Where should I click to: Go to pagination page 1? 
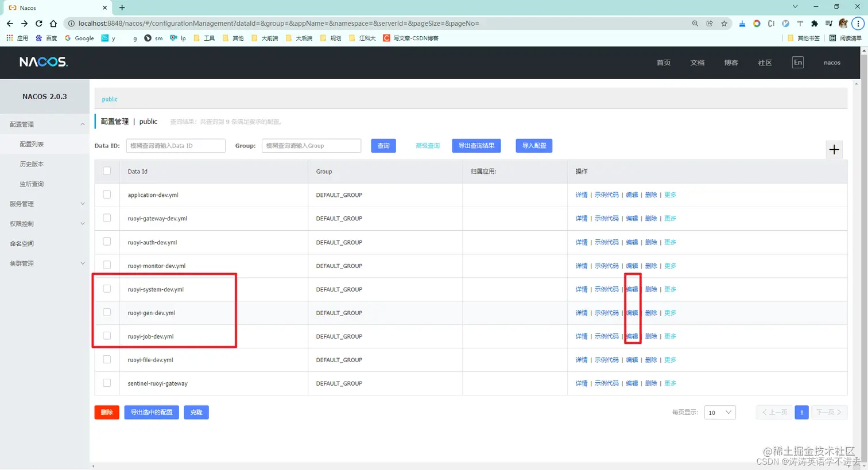pyautogui.click(x=802, y=412)
